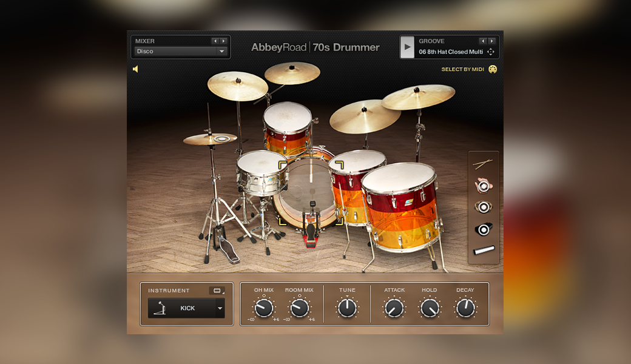
Task: Open the Disco mixer preset dropdown
Action: [181, 51]
